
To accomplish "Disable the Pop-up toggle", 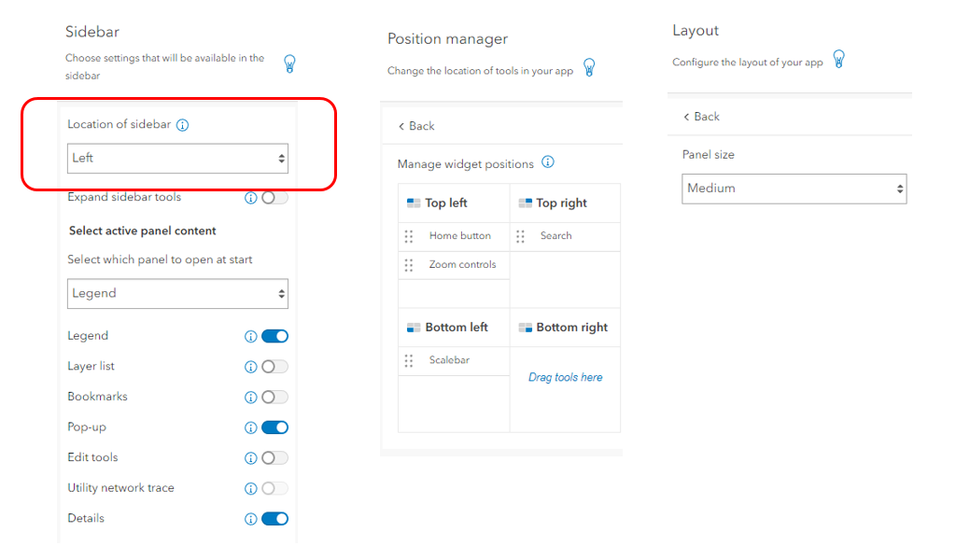I will click(275, 427).
